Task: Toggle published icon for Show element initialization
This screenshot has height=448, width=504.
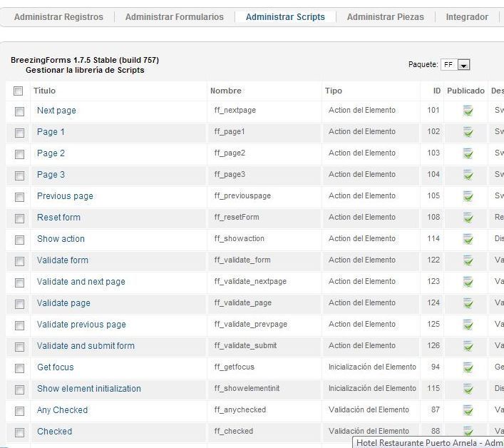Action: click(x=468, y=389)
